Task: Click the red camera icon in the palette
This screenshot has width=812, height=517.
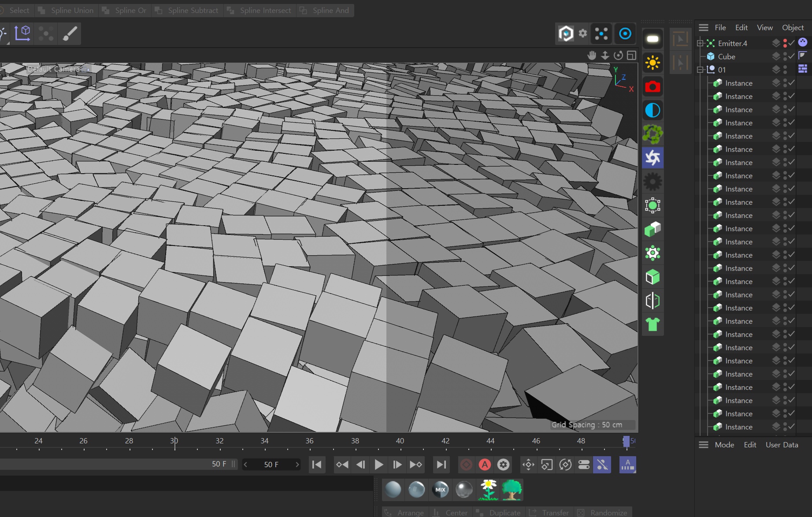Action: pos(653,87)
